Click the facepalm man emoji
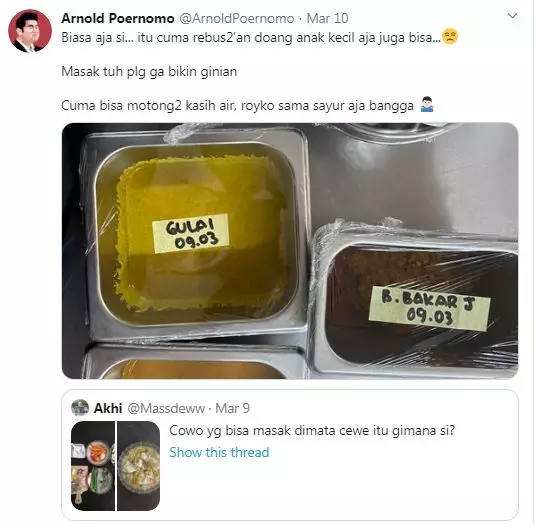 (x=426, y=105)
